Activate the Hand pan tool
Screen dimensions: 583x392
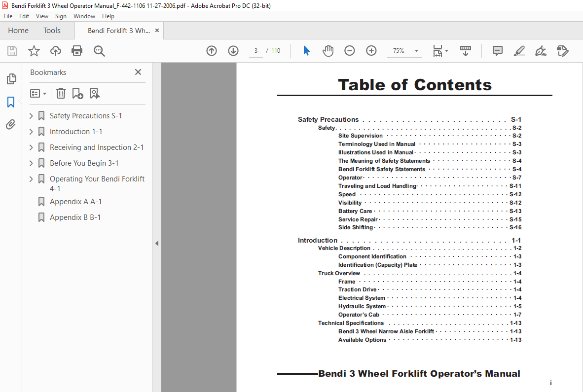click(x=328, y=50)
